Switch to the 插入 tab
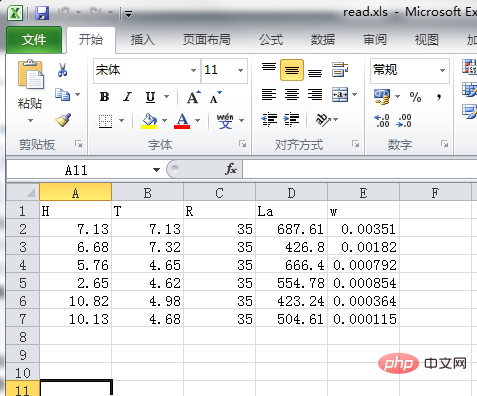 coord(143,40)
